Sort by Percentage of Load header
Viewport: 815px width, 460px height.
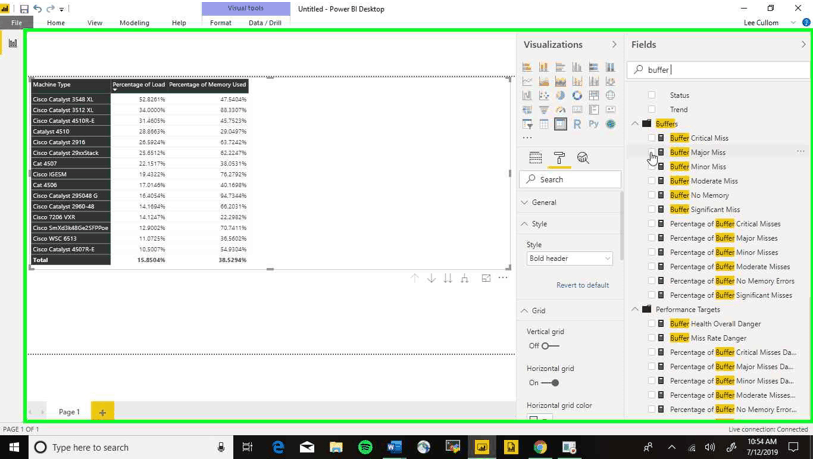click(x=138, y=85)
